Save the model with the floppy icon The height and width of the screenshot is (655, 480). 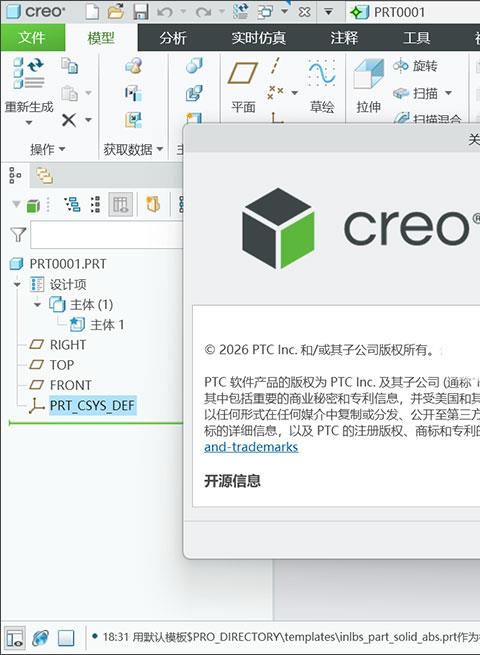pyautogui.click(x=141, y=12)
